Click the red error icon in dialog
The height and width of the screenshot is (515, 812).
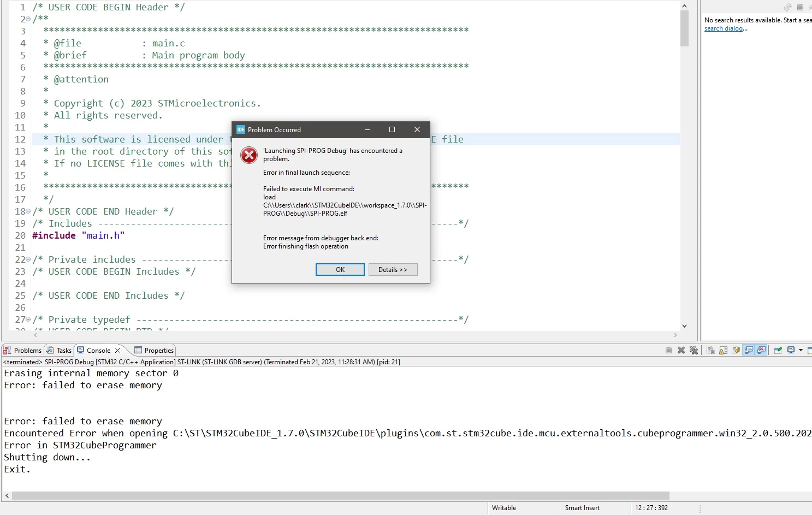click(249, 155)
